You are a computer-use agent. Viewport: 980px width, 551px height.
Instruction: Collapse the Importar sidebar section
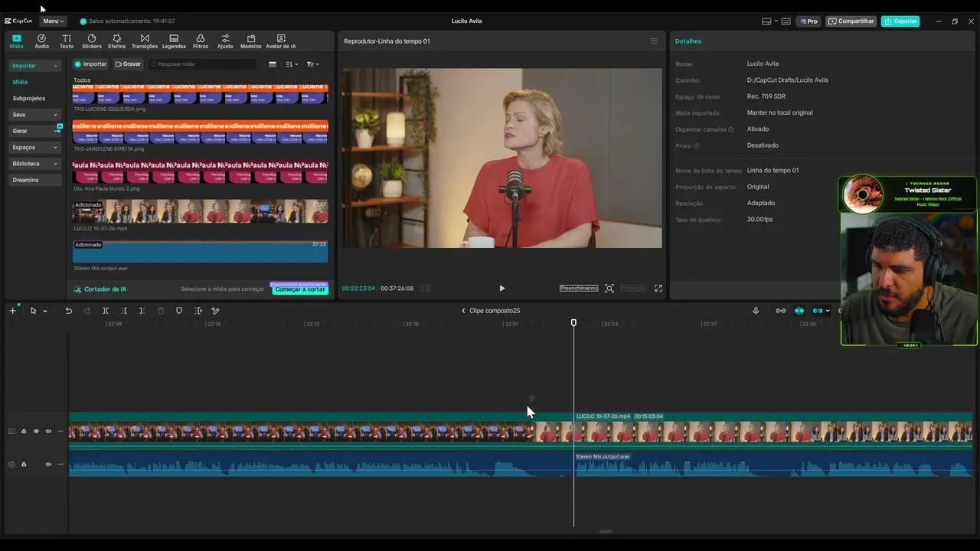(x=34, y=66)
